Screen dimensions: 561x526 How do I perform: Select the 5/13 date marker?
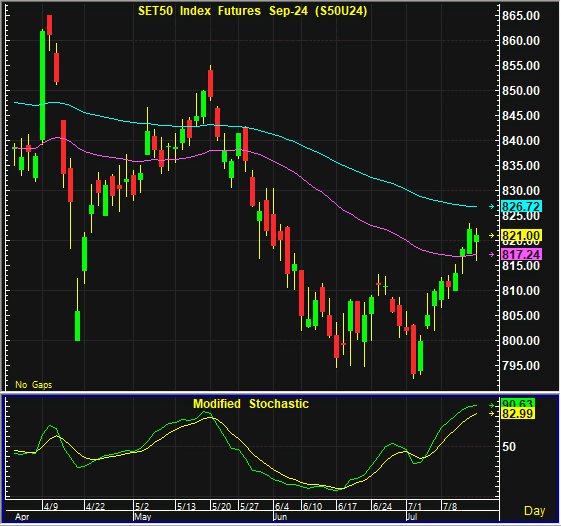[186, 506]
